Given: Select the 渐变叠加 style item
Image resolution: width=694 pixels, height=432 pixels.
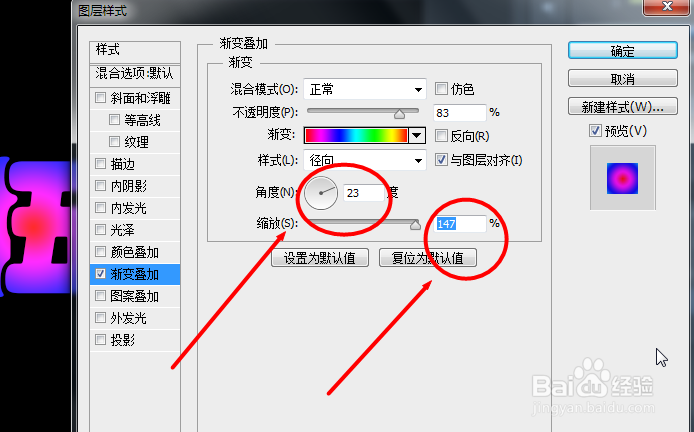Looking at the screenshot, I should [x=135, y=274].
